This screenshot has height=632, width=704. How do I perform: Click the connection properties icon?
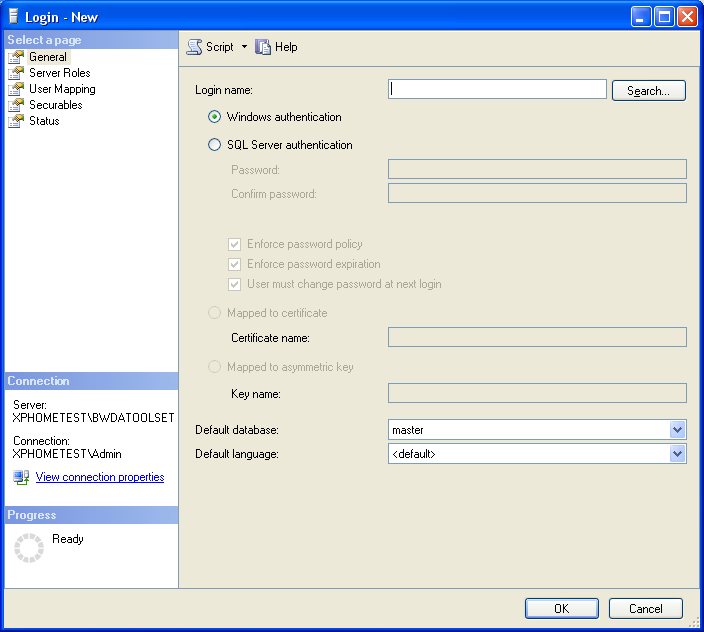pyautogui.click(x=21, y=478)
